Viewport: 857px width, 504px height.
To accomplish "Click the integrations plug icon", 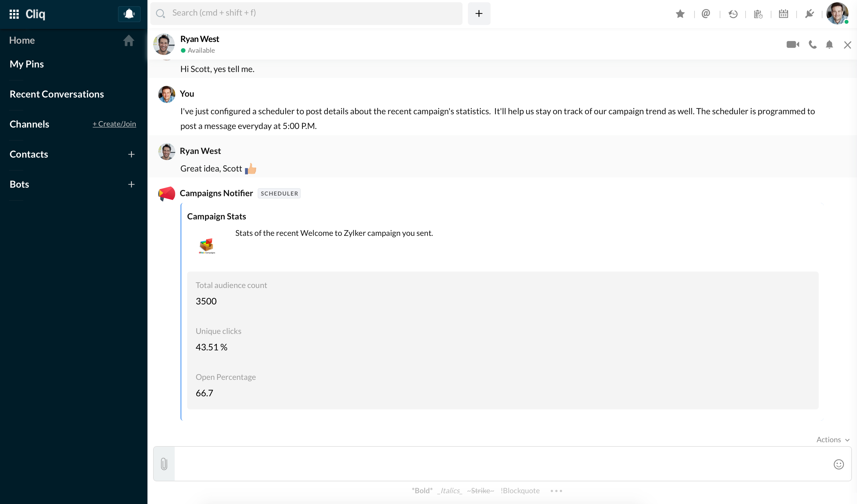I will pyautogui.click(x=809, y=14).
